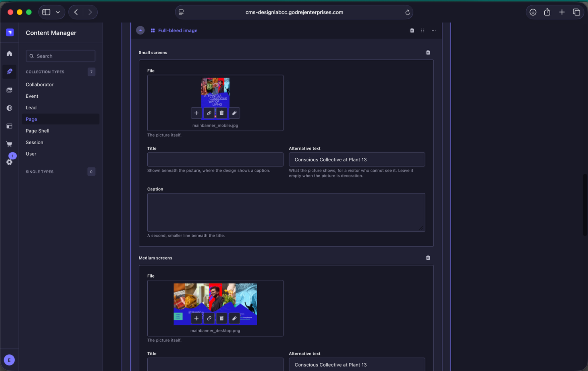The height and width of the screenshot is (371, 588).
Task: Copy link of mainbanner_desktop.png
Action: [x=209, y=318]
